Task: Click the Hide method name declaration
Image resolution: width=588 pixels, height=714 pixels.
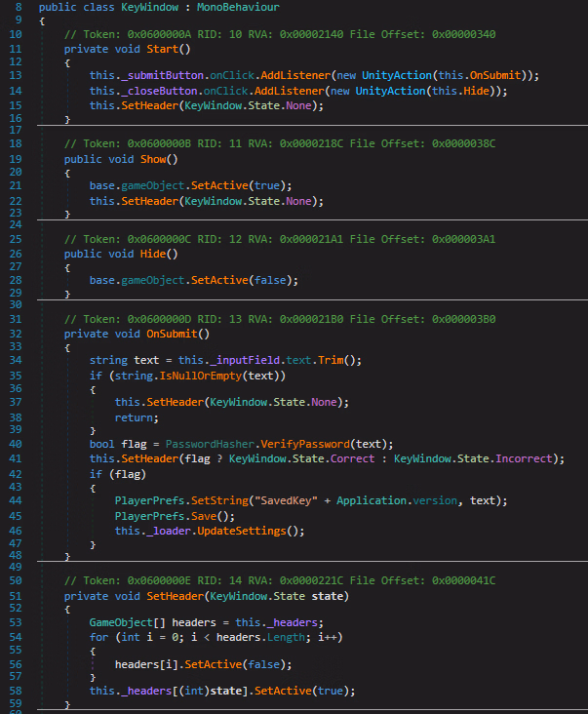Action: (153, 254)
